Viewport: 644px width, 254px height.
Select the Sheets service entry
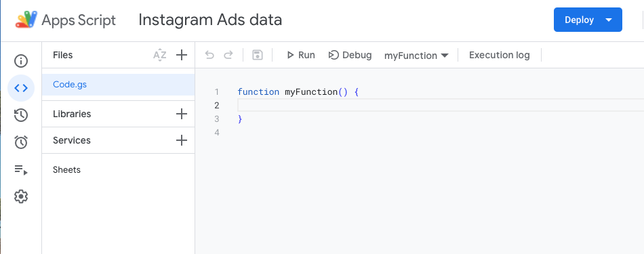(66, 170)
